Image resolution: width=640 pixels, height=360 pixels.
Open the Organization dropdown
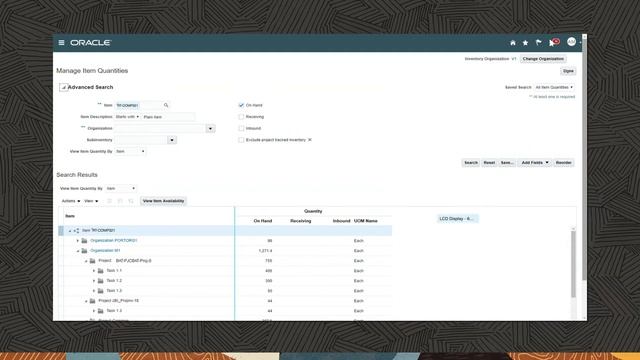pos(210,129)
